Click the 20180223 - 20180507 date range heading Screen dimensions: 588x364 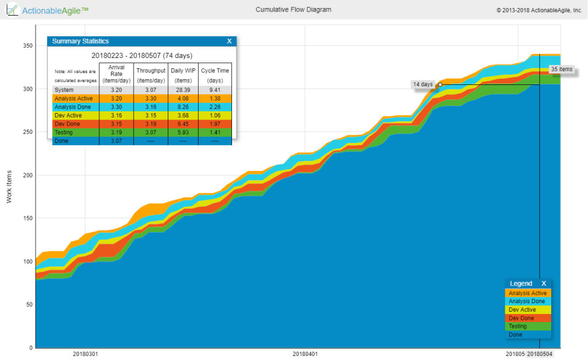[141, 56]
